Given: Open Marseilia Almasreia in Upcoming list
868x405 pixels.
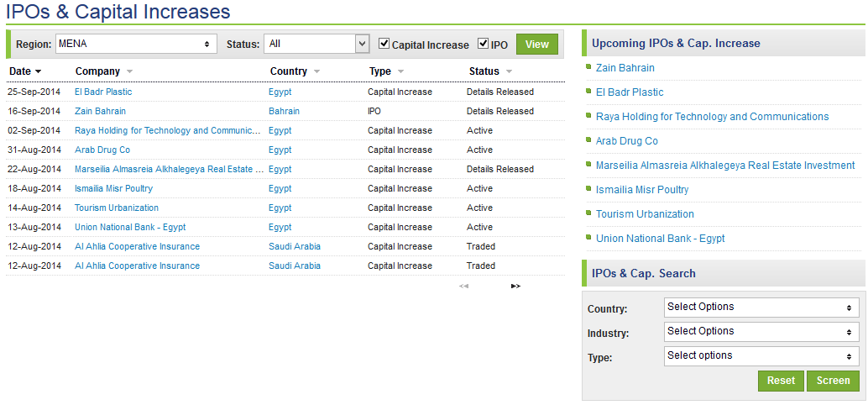Looking at the screenshot, I should click(725, 166).
